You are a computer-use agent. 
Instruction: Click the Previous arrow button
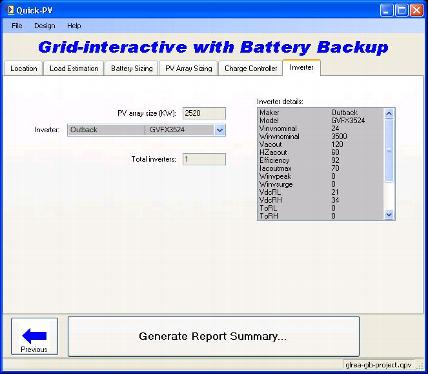pyautogui.click(x=34, y=336)
